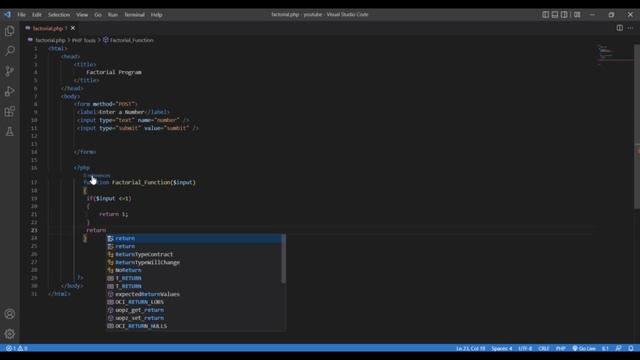Click the feedback icon in status bar

point(619,348)
